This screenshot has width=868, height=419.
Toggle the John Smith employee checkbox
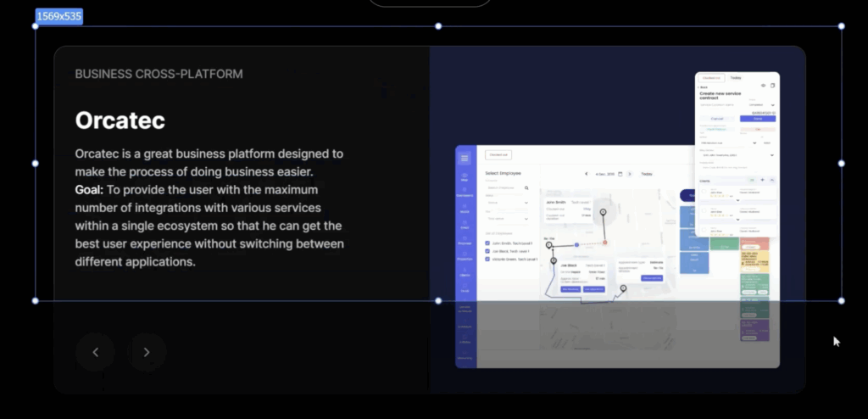[x=487, y=242]
